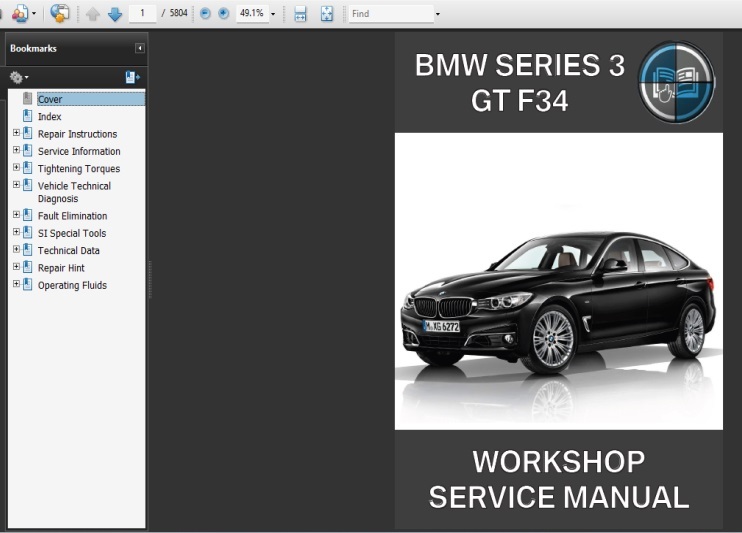This screenshot has width=742, height=533.
Task: Open the Technical Data bookmark
Action: click(x=69, y=250)
